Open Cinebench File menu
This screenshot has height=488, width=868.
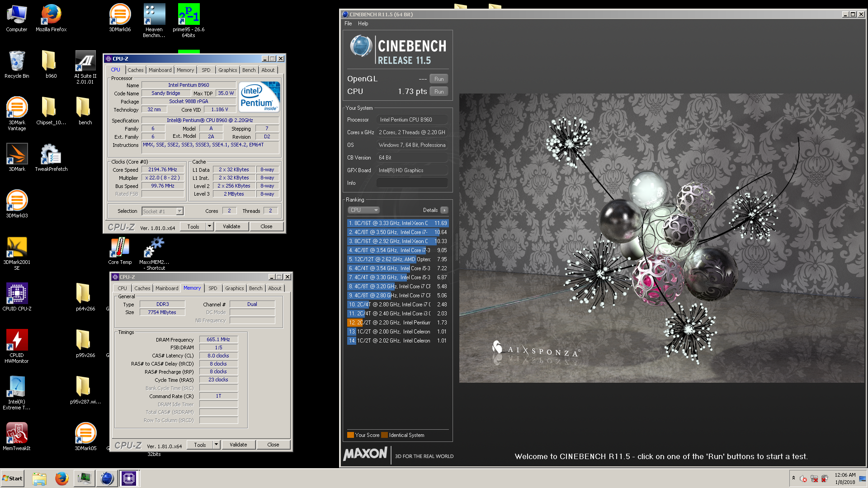pyautogui.click(x=348, y=23)
